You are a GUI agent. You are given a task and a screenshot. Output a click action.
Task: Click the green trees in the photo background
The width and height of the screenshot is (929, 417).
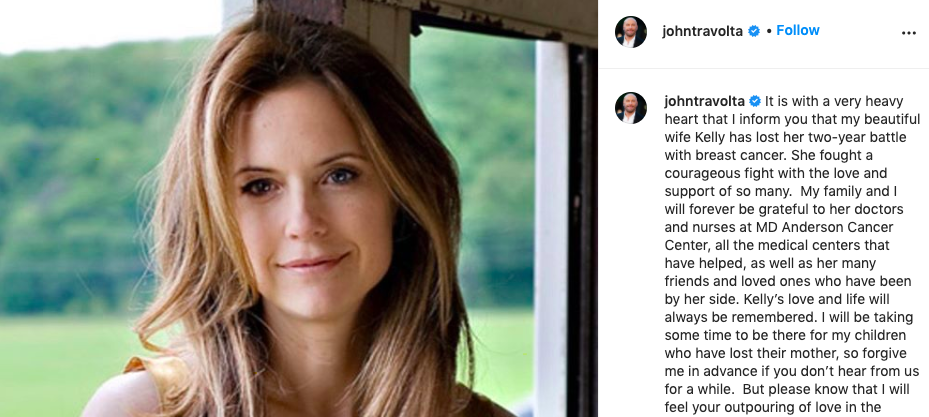[x=71, y=178]
